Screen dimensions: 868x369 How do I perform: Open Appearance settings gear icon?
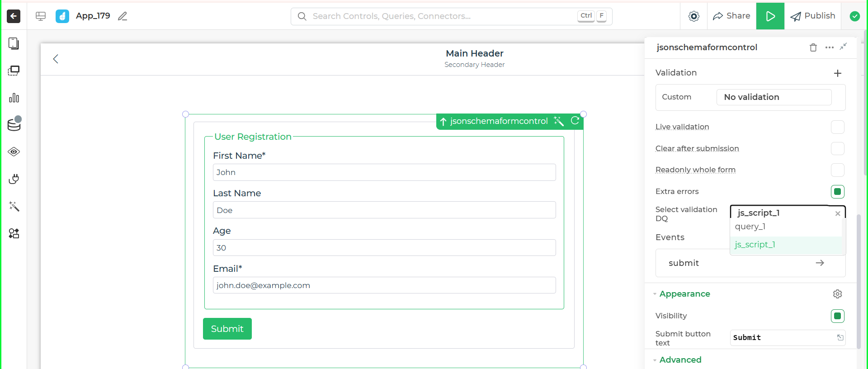click(837, 294)
